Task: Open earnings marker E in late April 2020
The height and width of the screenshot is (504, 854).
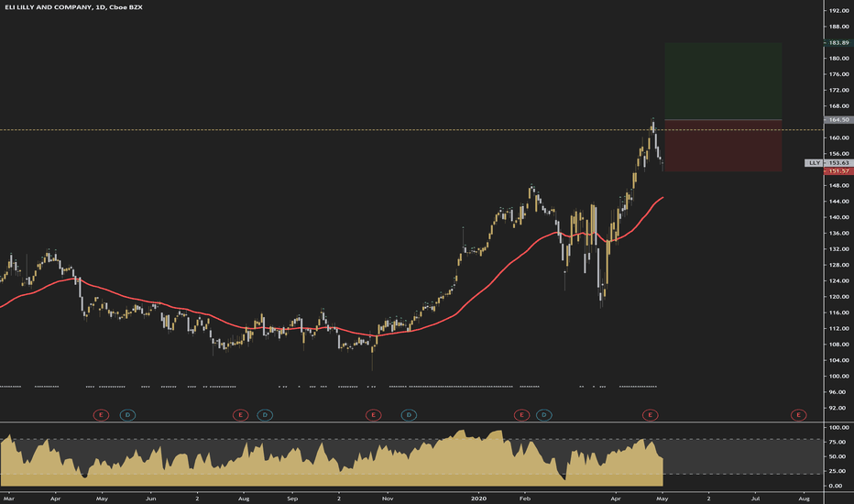Action: [x=651, y=415]
